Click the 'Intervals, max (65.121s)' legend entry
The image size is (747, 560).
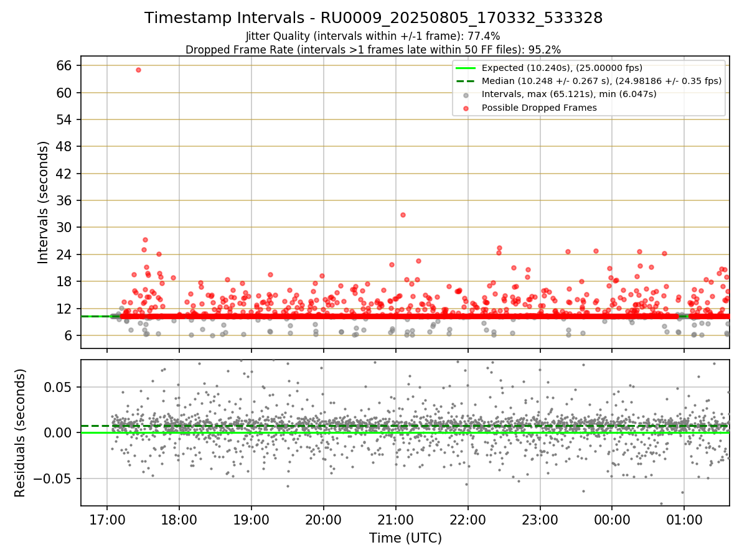pyautogui.click(x=569, y=94)
